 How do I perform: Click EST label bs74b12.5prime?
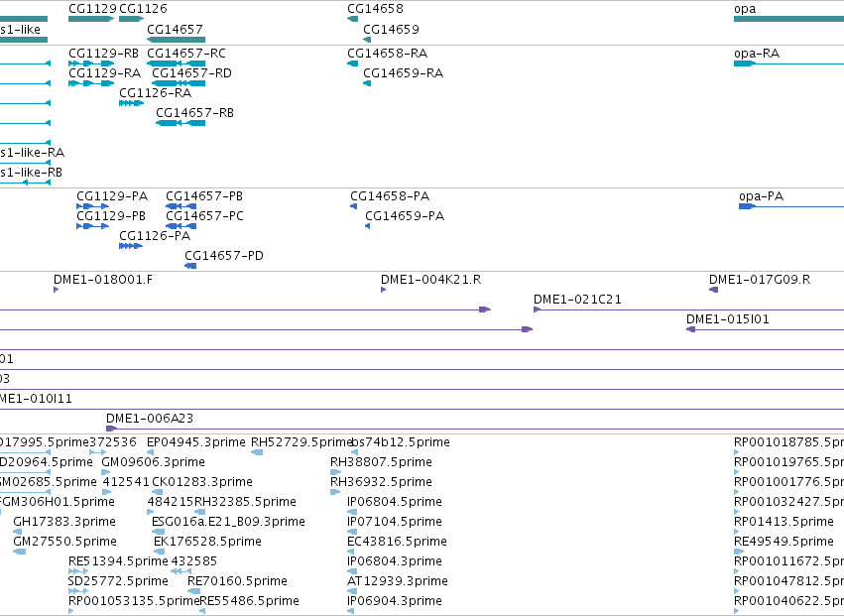(x=401, y=442)
